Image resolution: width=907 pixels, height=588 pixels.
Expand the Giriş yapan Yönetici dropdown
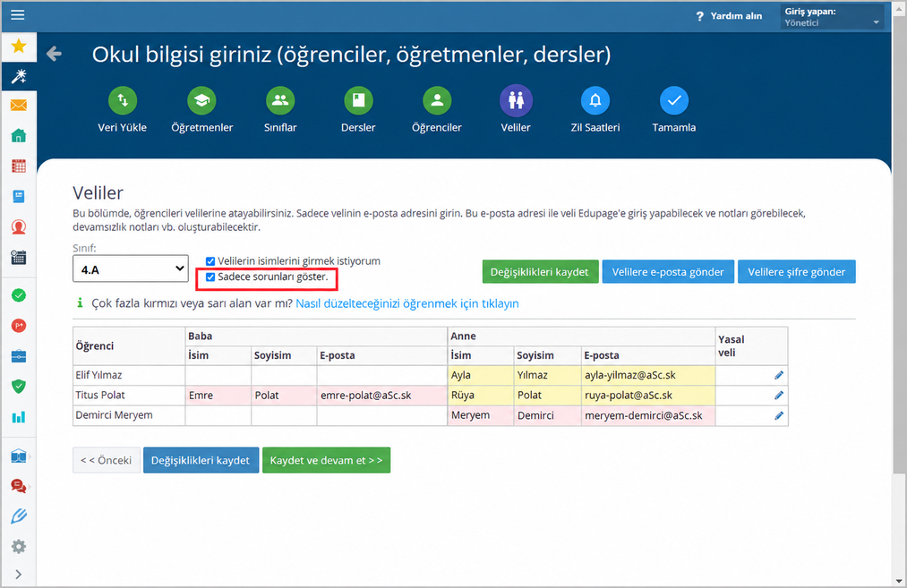point(831,17)
